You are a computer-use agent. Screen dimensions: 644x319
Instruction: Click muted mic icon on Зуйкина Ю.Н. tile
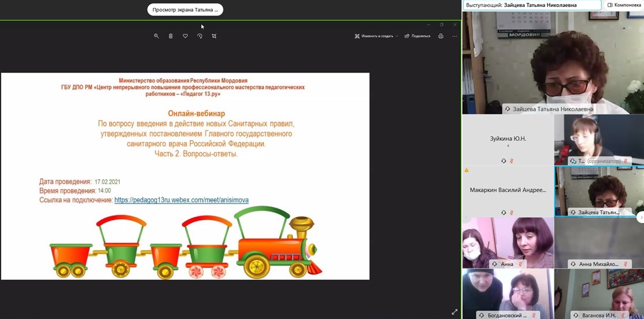click(x=512, y=162)
